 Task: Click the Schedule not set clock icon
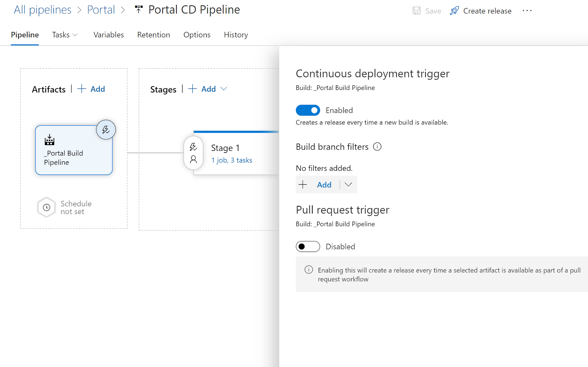tap(46, 207)
